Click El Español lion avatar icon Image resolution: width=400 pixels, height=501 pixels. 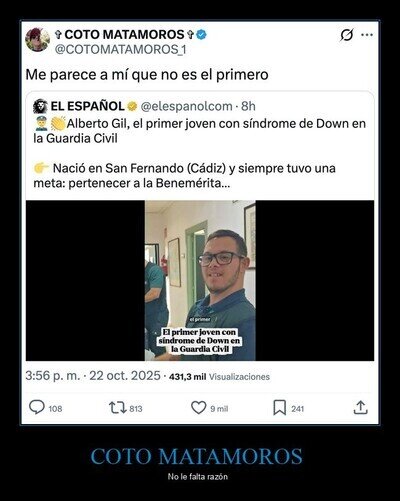[40, 106]
